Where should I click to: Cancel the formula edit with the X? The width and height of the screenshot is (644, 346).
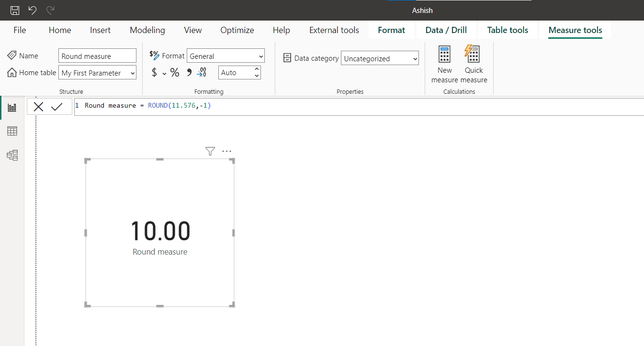(x=38, y=106)
